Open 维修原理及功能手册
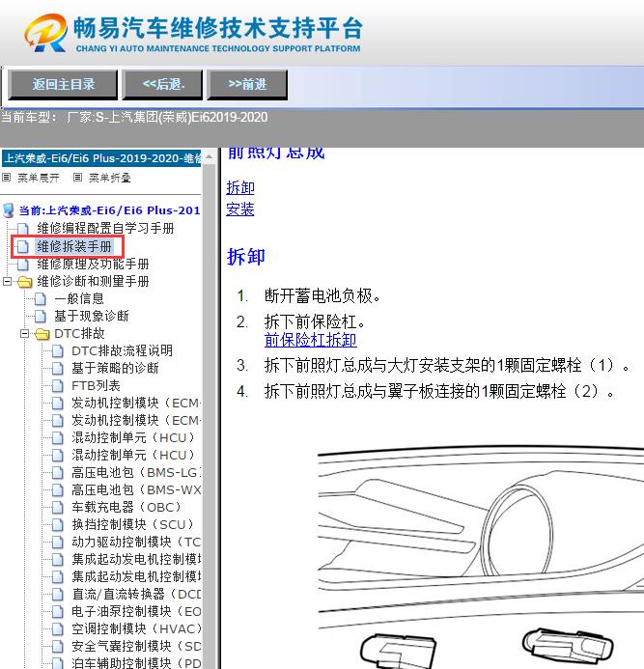 93,265
